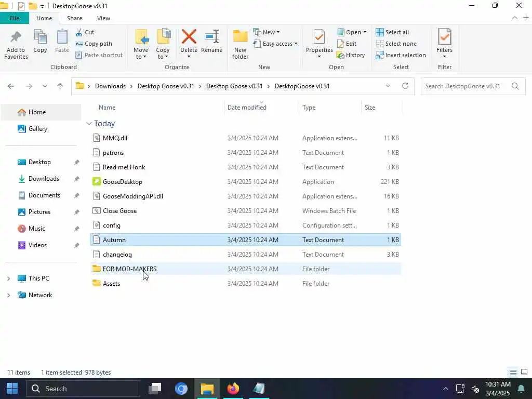Click Paste shortcut in ribbon
The height and width of the screenshot is (399, 532).
[99, 55]
